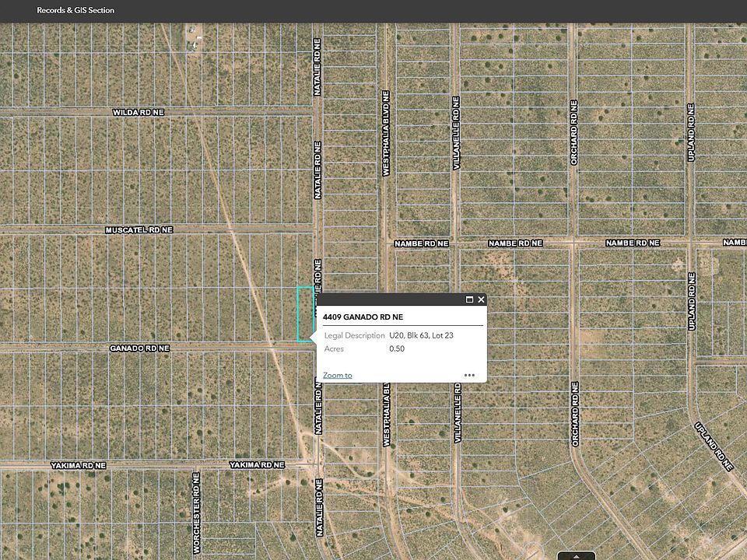Click the WILDA RD NE street label
This screenshot has width=747, height=560.
click(139, 112)
